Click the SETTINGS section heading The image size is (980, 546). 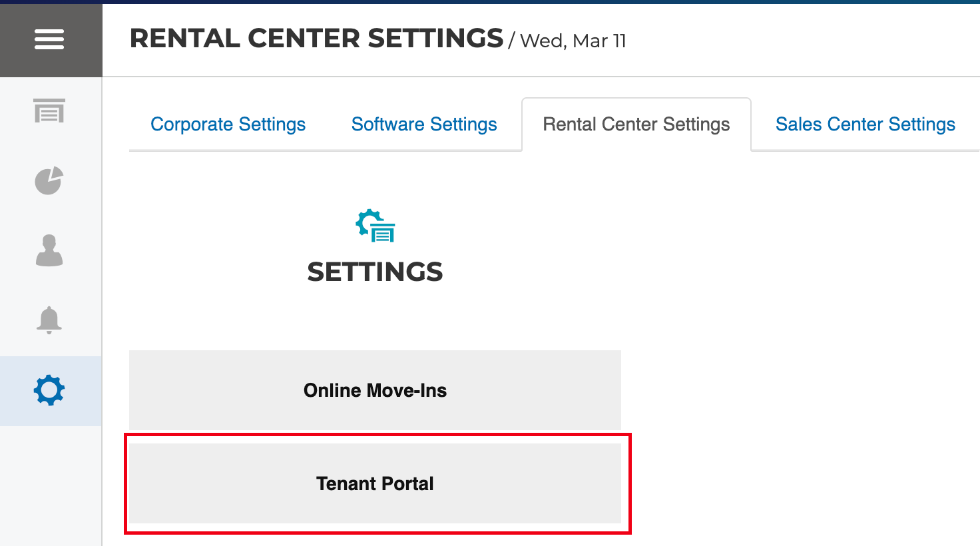click(x=375, y=272)
